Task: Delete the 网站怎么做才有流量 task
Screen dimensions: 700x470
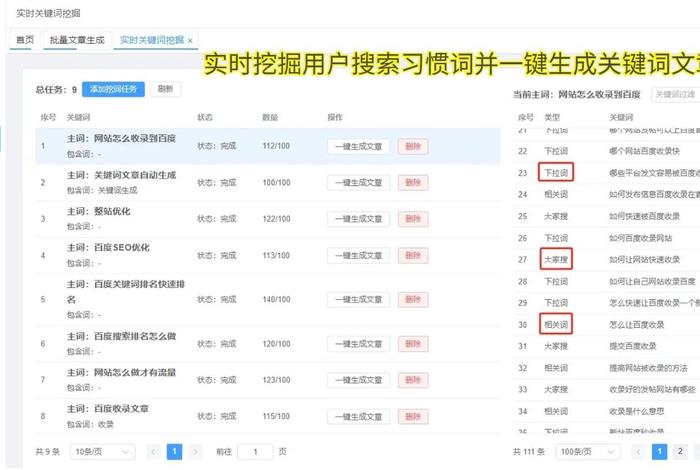Action: pos(413,380)
